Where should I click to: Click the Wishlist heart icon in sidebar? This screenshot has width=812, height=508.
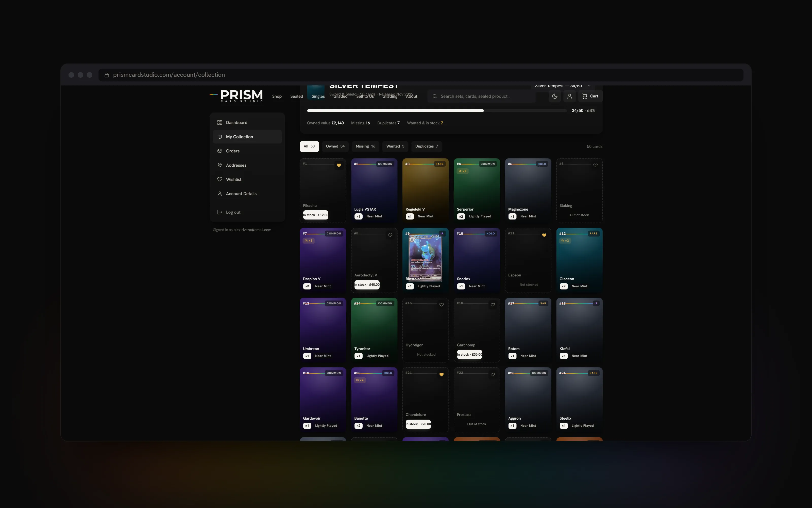(220, 179)
